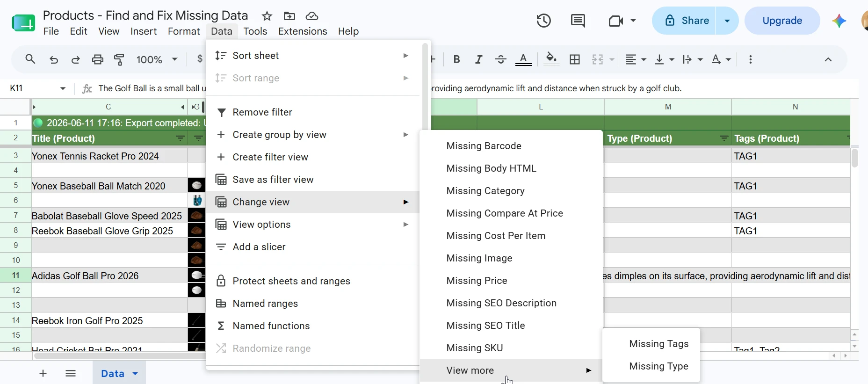The height and width of the screenshot is (384, 868).
Task: Star this spreadsheet
Action: click(267, 16)
